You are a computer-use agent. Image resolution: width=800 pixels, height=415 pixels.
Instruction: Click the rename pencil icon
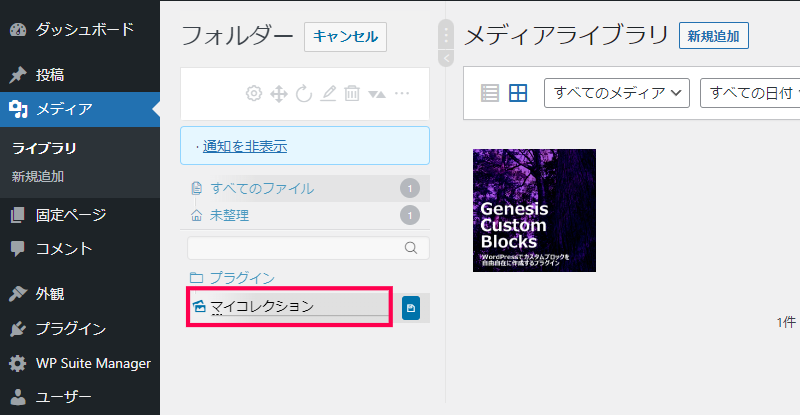(x=328, y=93)
